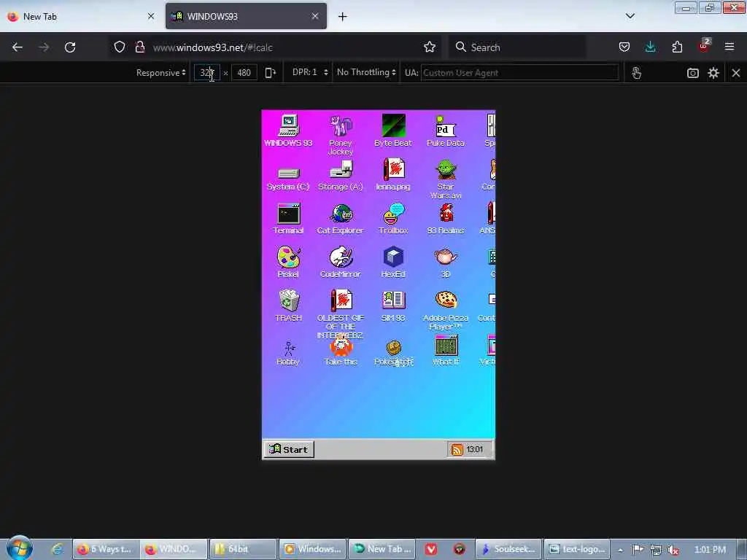The image size is (747, 560).
Task: Expand the list all tabs chevron
Action: click(630, 16)
